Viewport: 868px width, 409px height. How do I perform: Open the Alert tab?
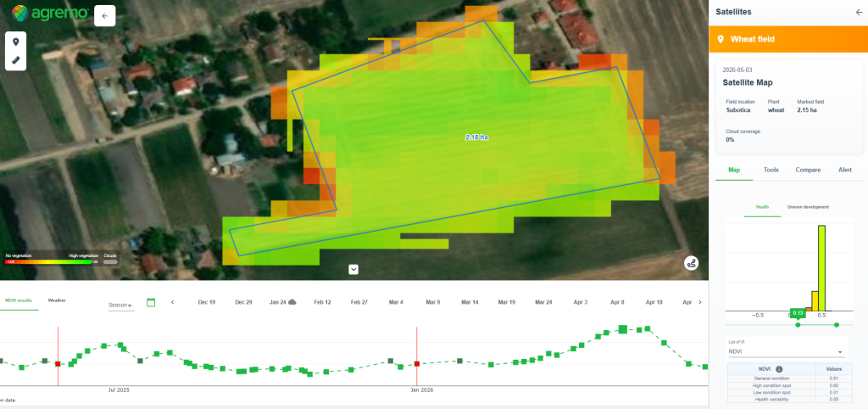click(845, 170)
